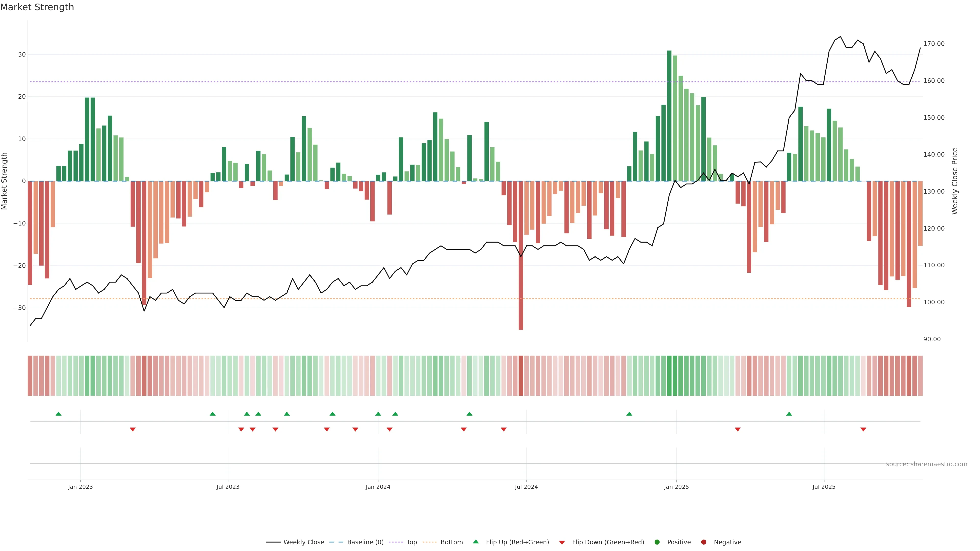Viewport: 980px width, 551px height.
Task: Click the first green flip-up triangle marker
Action: coord(59,414)
